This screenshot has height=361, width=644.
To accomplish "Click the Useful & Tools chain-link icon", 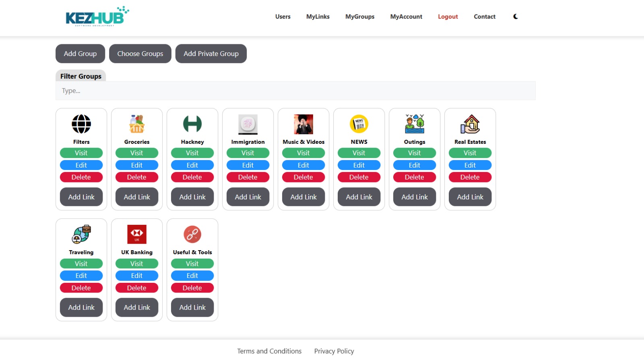I will coord(192,234).
